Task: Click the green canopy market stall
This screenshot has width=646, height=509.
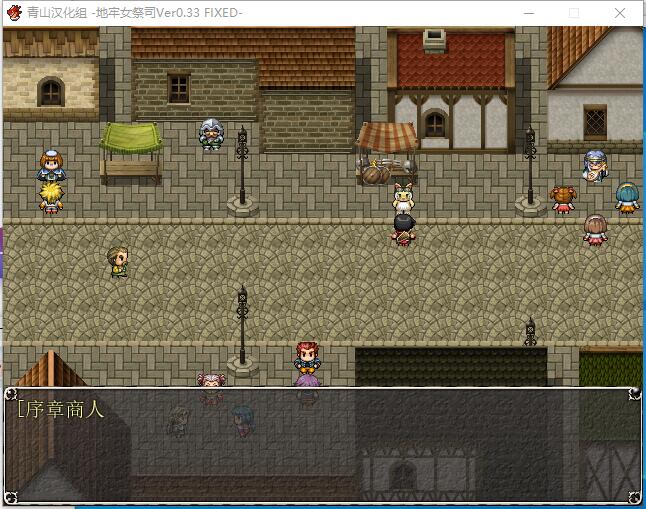Action: pyautogui.click(x=131, y=150)
